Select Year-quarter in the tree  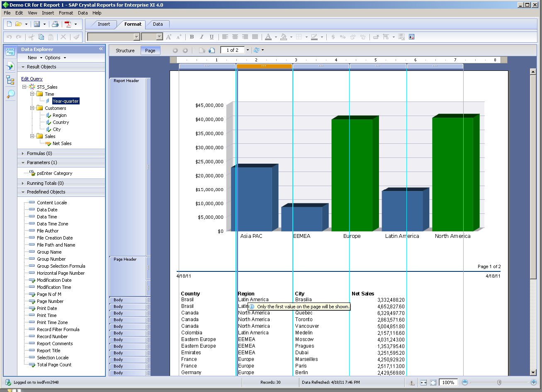click(x=66, y=101)
